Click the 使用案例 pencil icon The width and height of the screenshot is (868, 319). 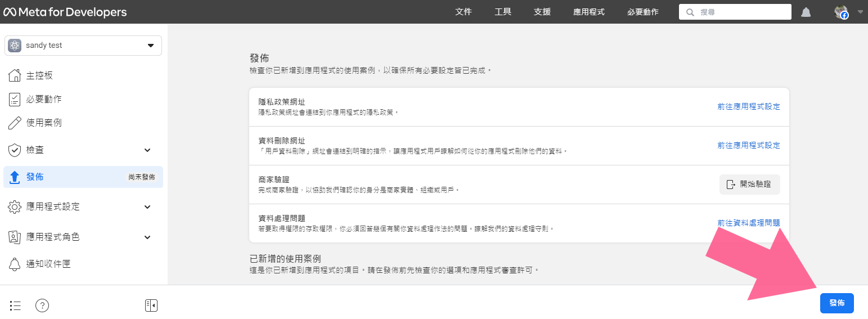pyautogui.click(x=15, y=123)
